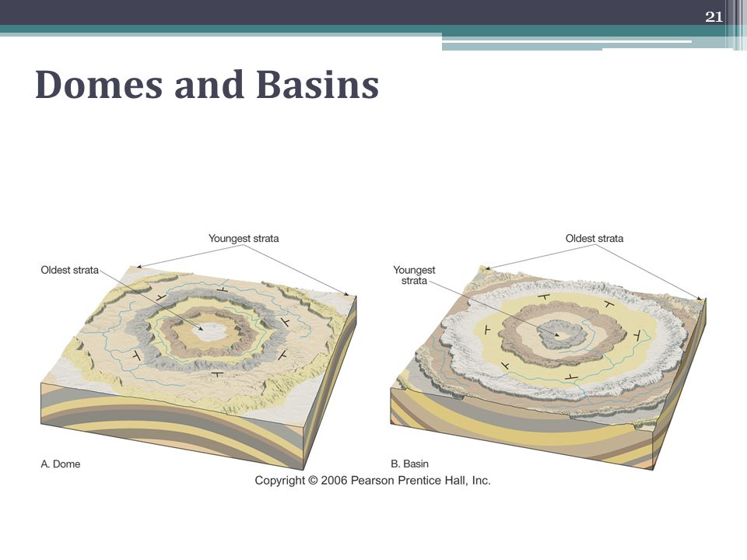
Task: Select the slide number 21
Action: coord(714,17)
